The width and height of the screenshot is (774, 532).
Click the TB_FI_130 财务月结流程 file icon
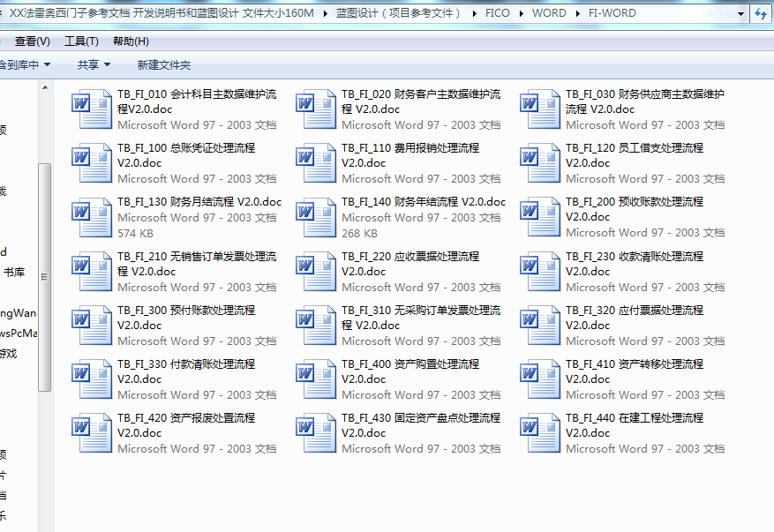(92, 217)
